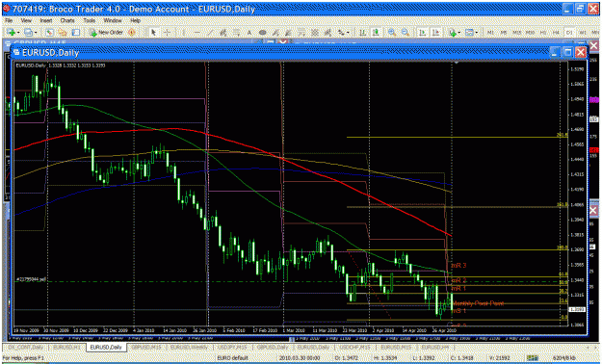Open the File menu
This screenshot has height=364, width=602.
pos(9,20)
